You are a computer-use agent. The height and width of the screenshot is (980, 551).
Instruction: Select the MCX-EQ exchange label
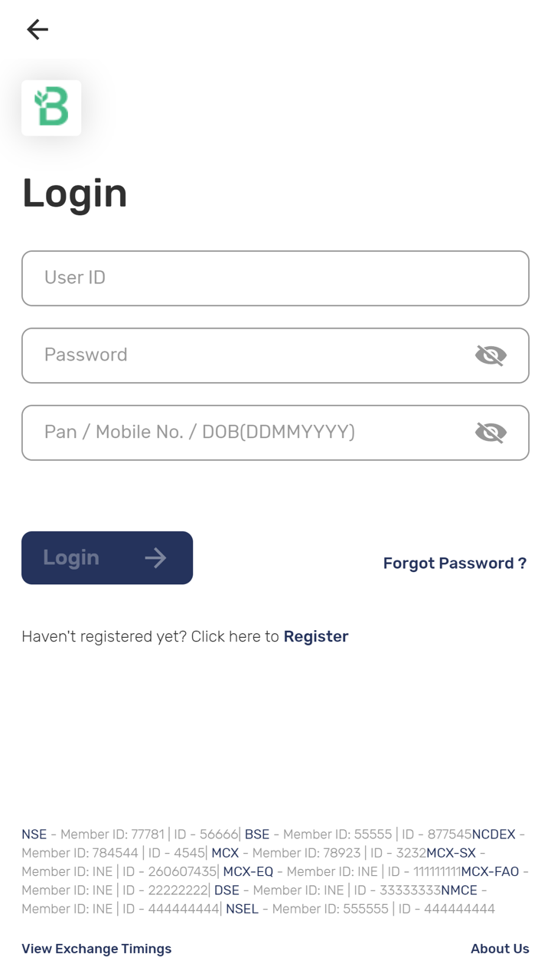(248, 871)
